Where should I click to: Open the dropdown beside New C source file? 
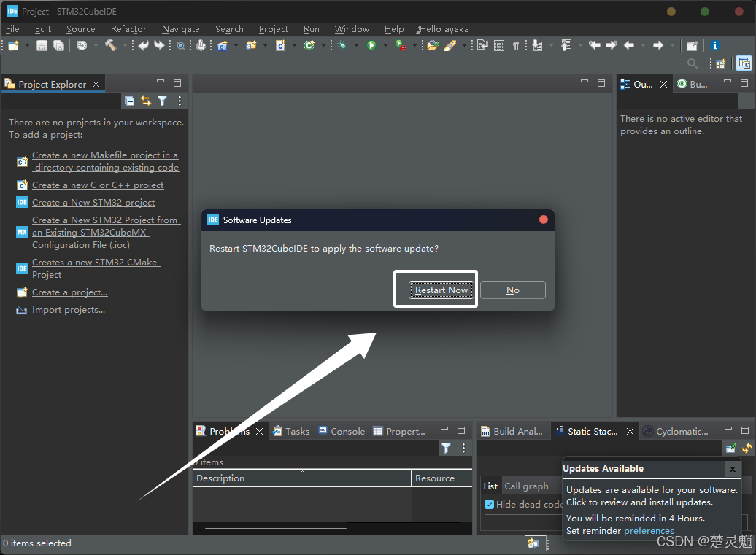click(294, 45)
